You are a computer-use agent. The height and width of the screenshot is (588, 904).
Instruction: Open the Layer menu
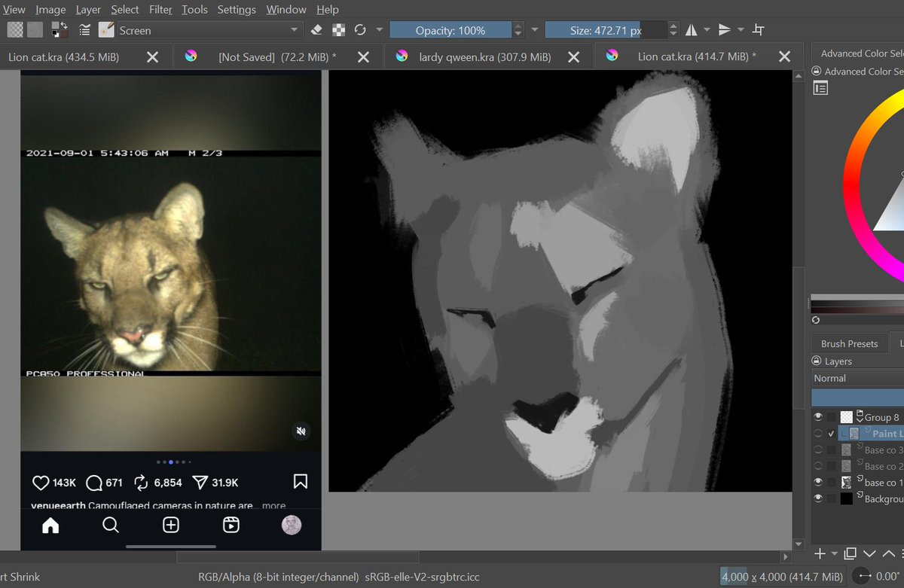[88, 9]
